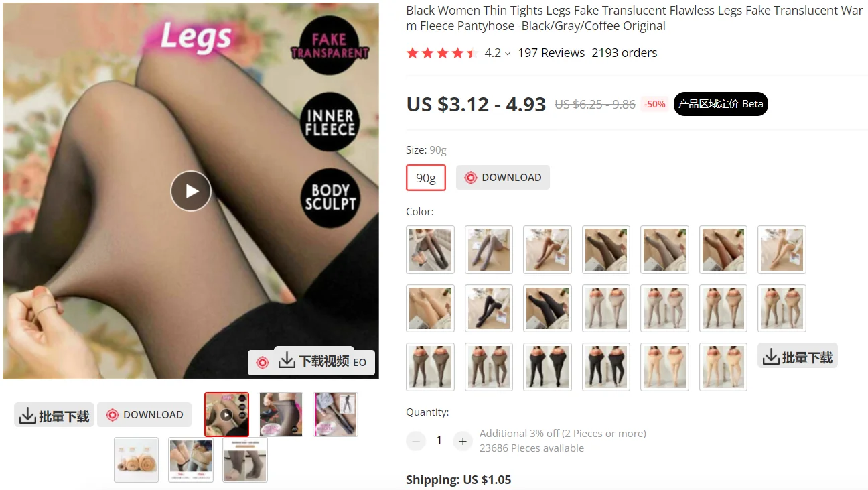Open the video thumbnail with red border

[226, 414]
